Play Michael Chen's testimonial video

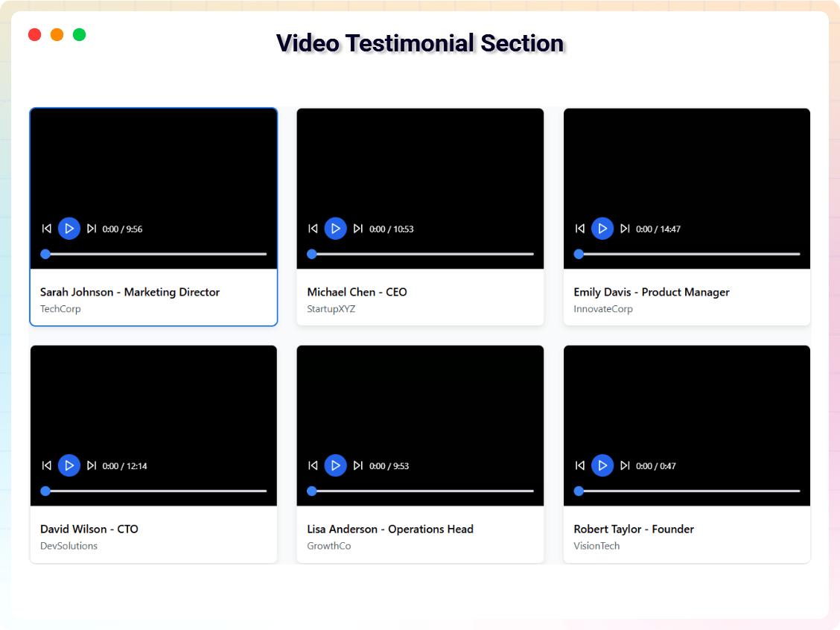(336, 229)
